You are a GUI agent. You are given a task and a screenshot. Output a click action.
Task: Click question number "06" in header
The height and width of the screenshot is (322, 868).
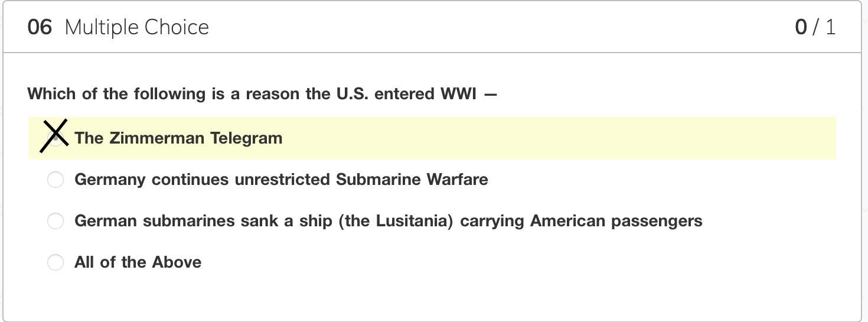40,27
